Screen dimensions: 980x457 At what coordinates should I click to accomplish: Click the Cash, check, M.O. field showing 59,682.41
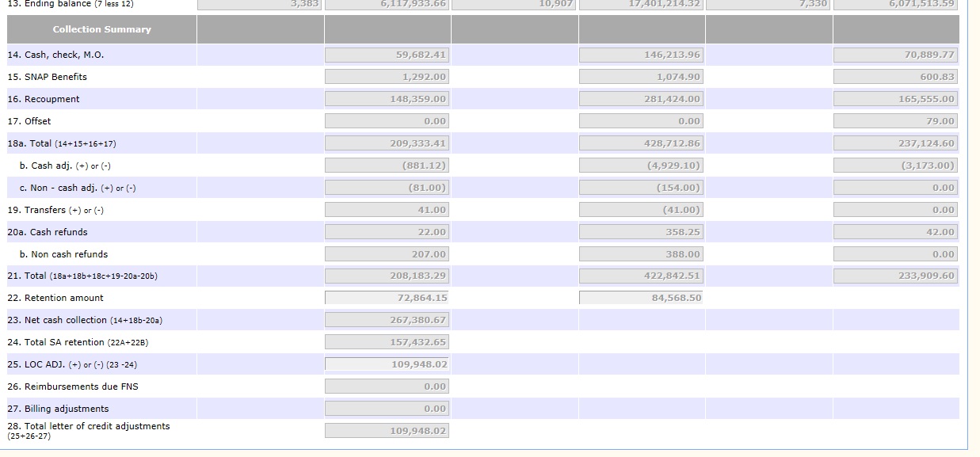coord(387,55)
